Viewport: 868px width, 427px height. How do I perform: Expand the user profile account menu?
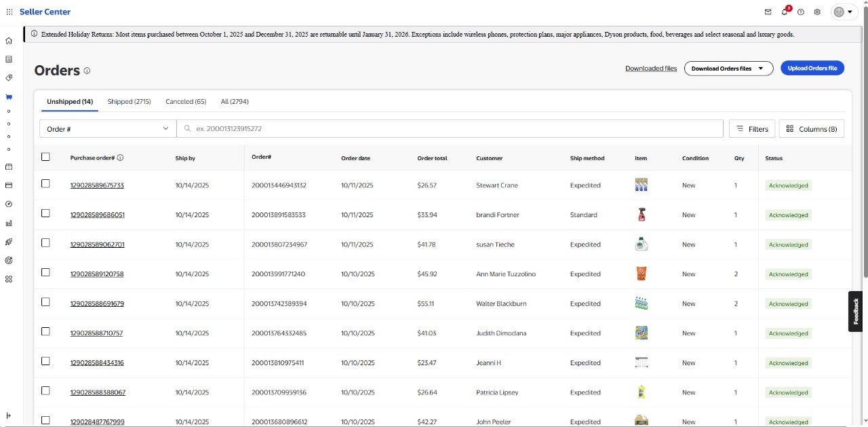tap(843, 12)
